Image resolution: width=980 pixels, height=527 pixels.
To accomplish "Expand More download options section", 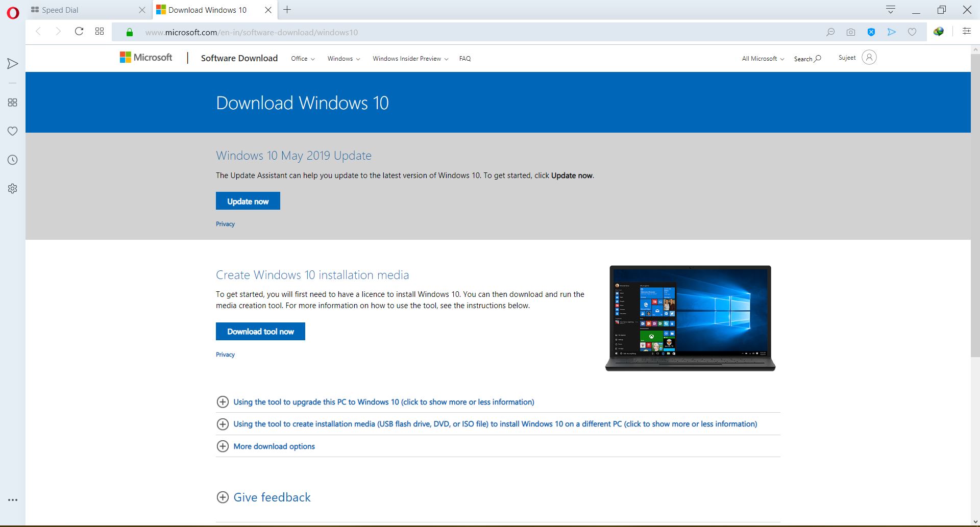I will click(x=274, y=446).
